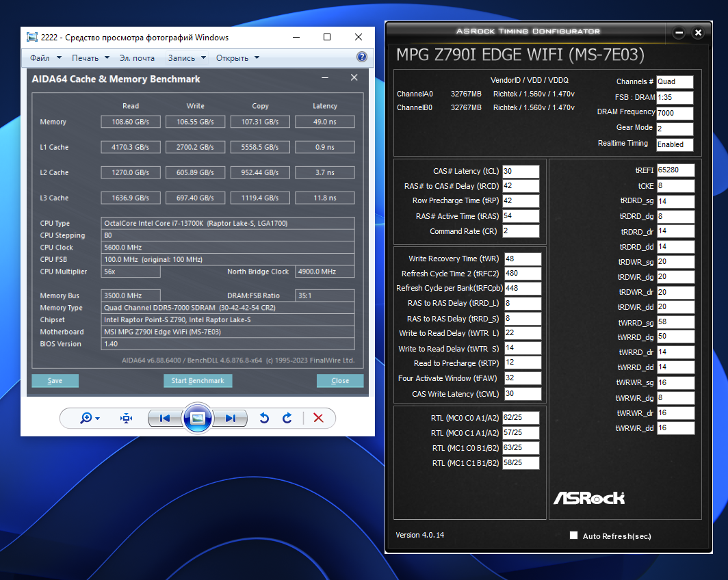Viewport: 728px width, 580px height.
Task: Click the tWTR_L field showing 22
Action: click(523, 332)
